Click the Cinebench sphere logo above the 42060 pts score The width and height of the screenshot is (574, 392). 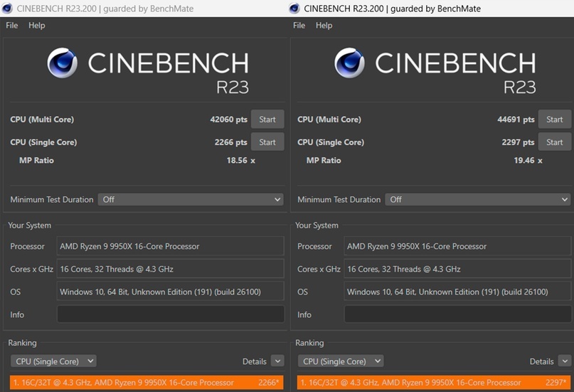(62, 63)
